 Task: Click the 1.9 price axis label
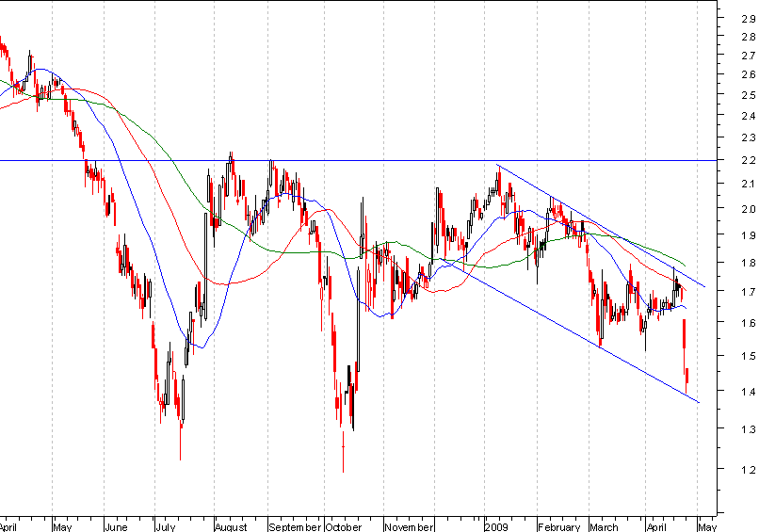click(x=749, y=235)
